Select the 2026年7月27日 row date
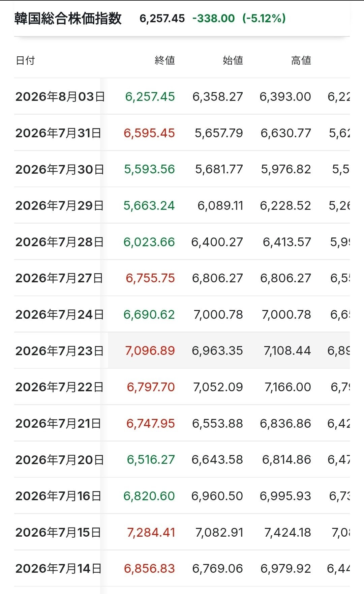This screenshot has height=594, width=364. tap(59, 278)
